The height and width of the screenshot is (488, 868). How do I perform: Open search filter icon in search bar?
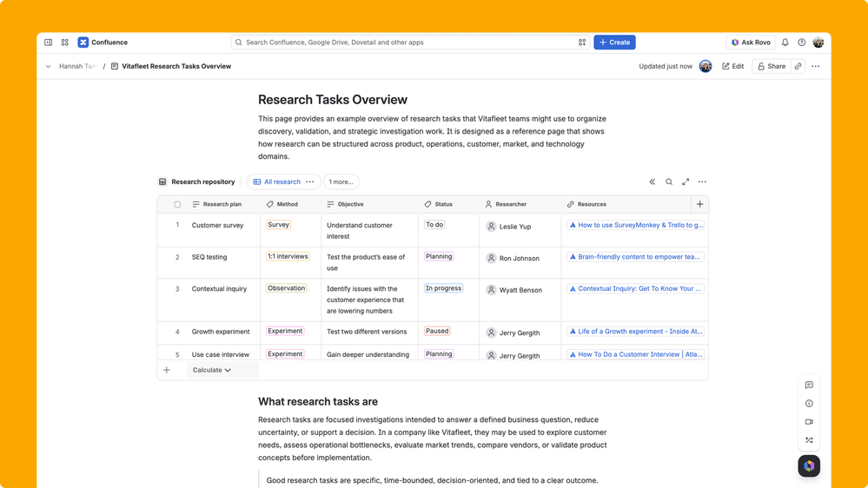pyautogui.click(x=582, y=42)
